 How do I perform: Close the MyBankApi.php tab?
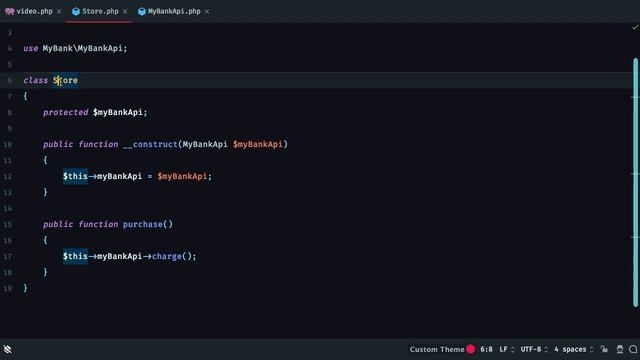coord(207,11)
